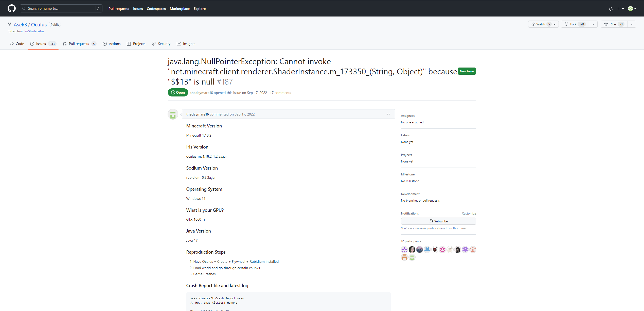Switch to the Issues tab

click(43, 44)
